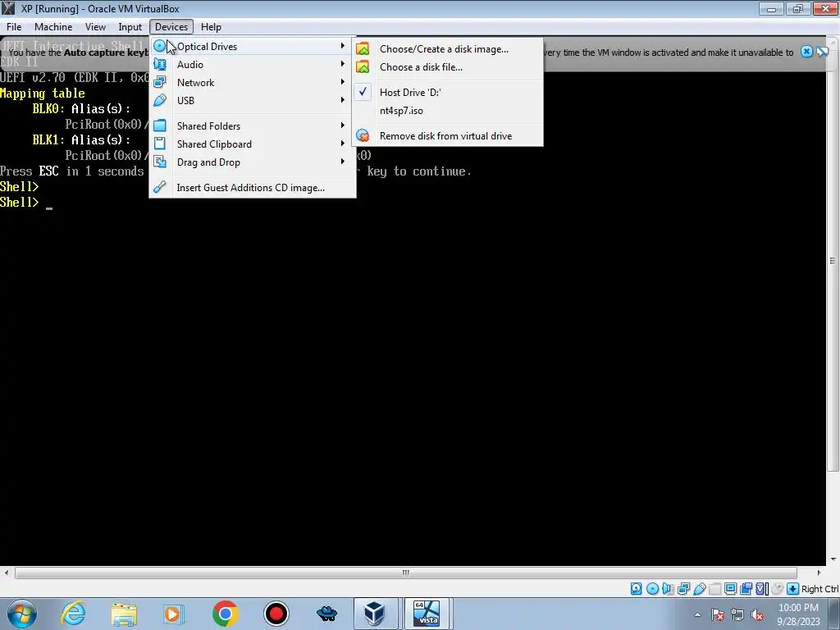Image resolution: width=840 pixels, height=630 pixels.
Task: Click the Audio speaker icon in Devices menu
Action: point(160,64)
